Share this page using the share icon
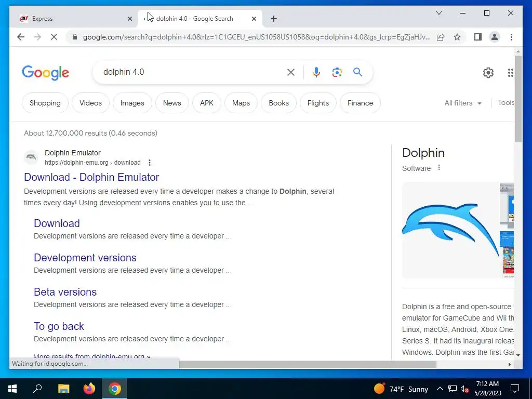Screen dimensions: 532x399 click(x=441, y=37)
